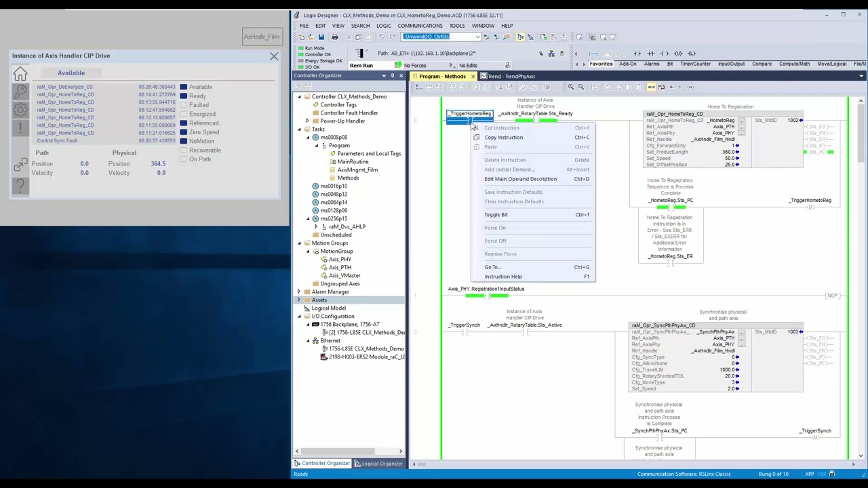
Task: Select the Compute/Math instruction tab
Action: (x=794, y=64)
